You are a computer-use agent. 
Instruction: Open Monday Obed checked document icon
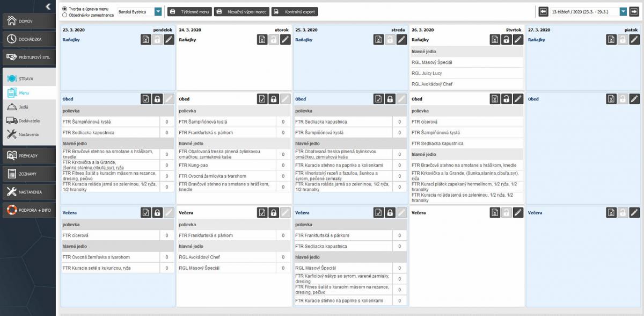click(147, 99)
